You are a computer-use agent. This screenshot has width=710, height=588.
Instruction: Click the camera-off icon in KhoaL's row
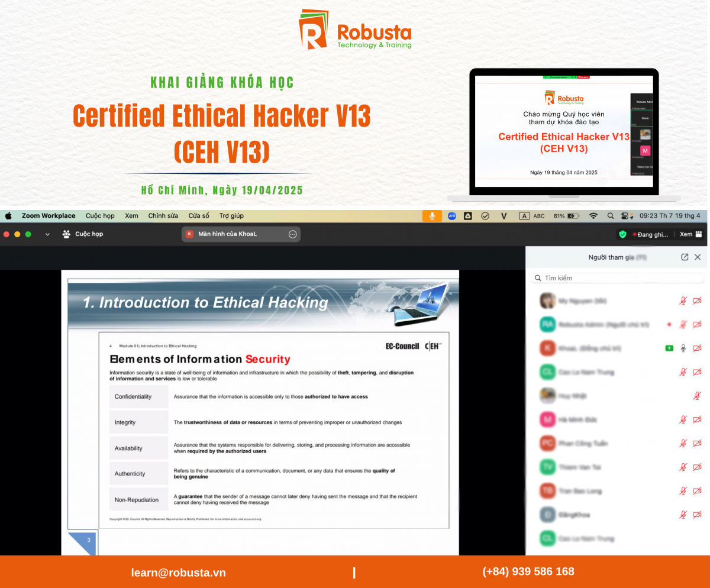coord(697,348)
